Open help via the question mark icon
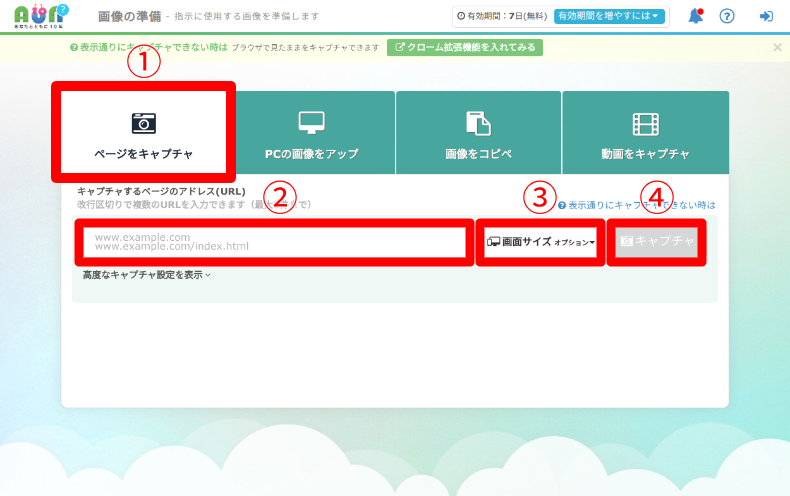The image size is (790, 496). pos(727,16)
